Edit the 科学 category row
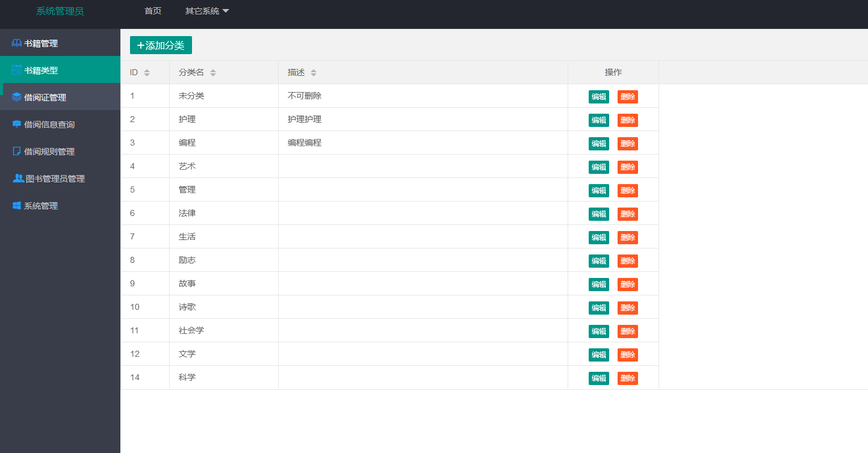Screen dimensions: 868x453 tap(598, 378)
